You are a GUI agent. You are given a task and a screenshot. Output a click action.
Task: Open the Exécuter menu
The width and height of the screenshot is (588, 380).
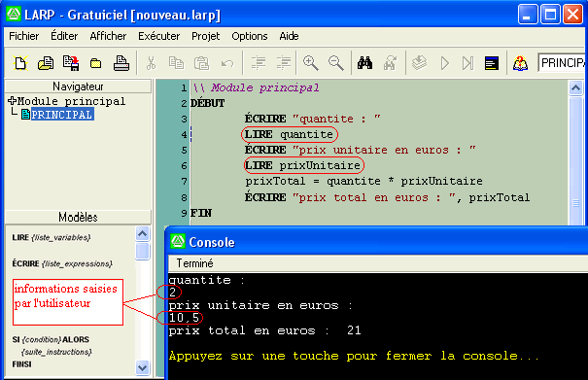159,36
